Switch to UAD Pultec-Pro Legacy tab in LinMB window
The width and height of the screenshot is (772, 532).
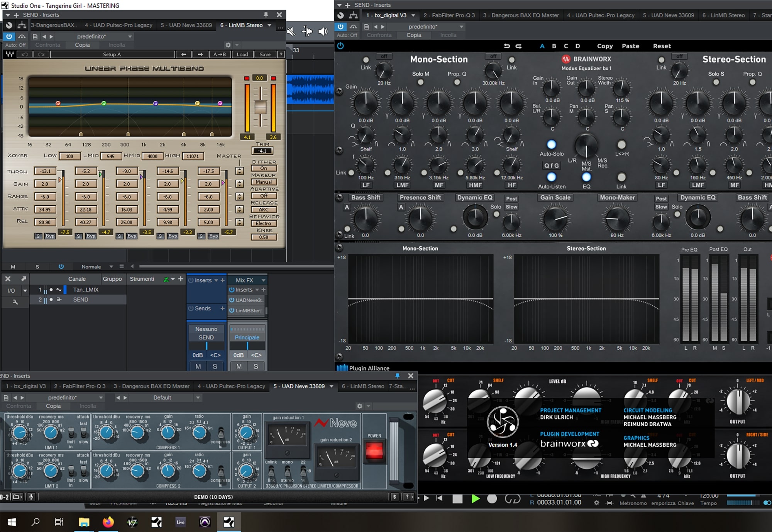[119, 25]
